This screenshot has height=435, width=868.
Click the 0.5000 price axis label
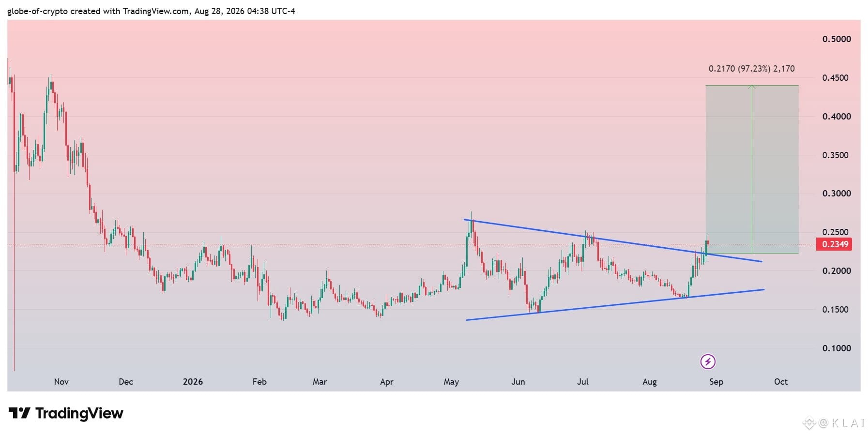(837, 39)
